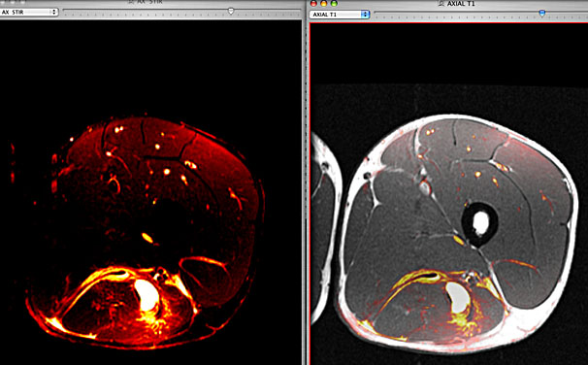Click the blue arrows on AXIAL T1 popup
Screen dimensions: 588x365
coord(365,15)
